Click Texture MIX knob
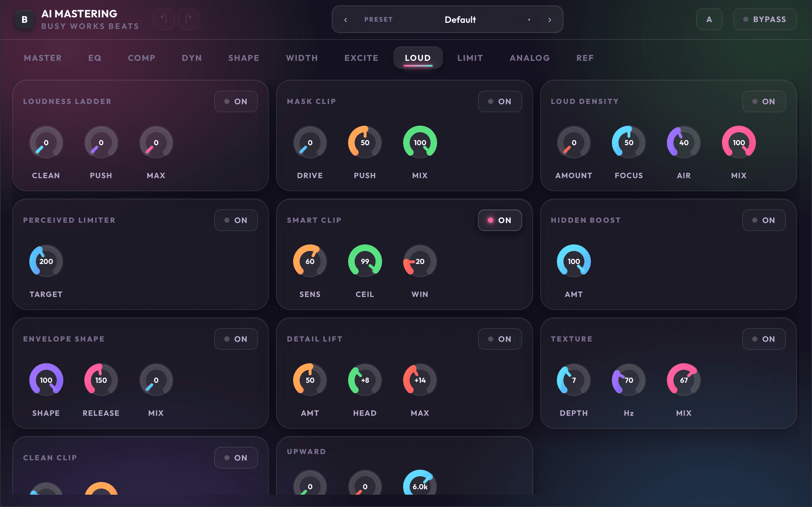The image size is (812, 507). [684, 380]
